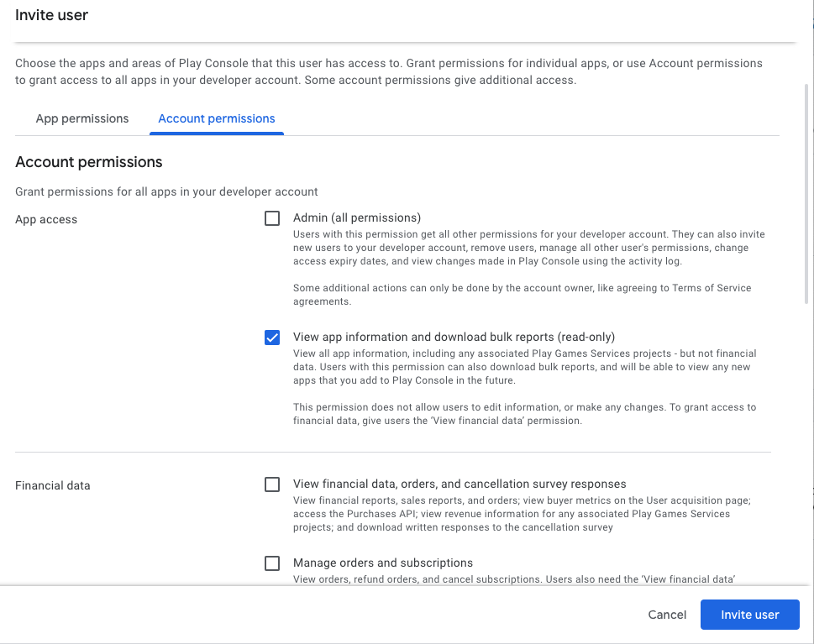The width and height of the screenshot is (814, 644).
Task: Click the 'Financial data' section label
Action: pos(52,485)
